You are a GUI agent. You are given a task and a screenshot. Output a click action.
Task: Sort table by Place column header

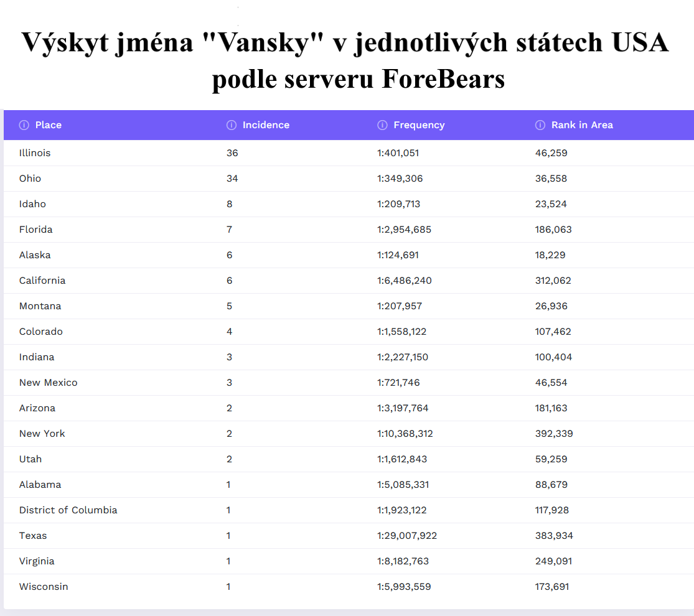(x=49, y=125)
